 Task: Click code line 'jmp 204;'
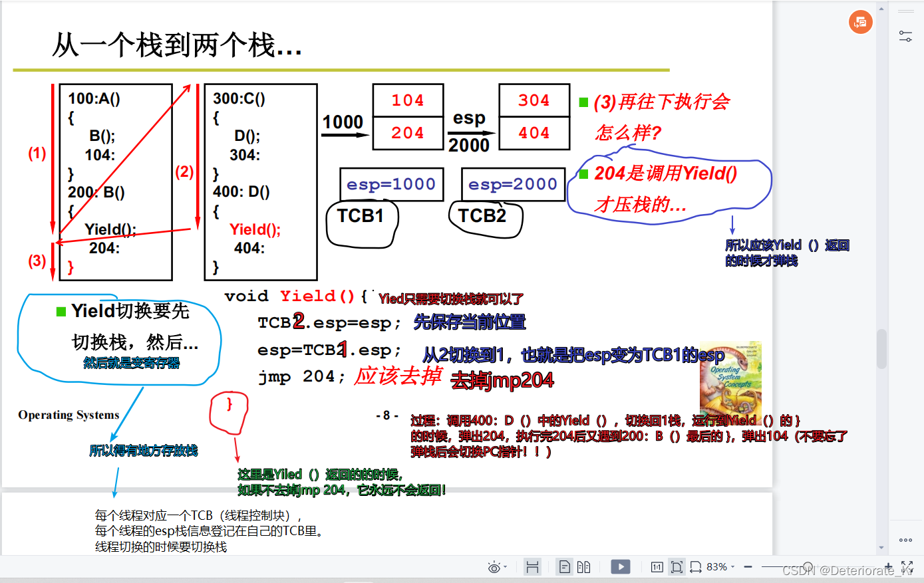pyautogui.click(x=302, y=377)
